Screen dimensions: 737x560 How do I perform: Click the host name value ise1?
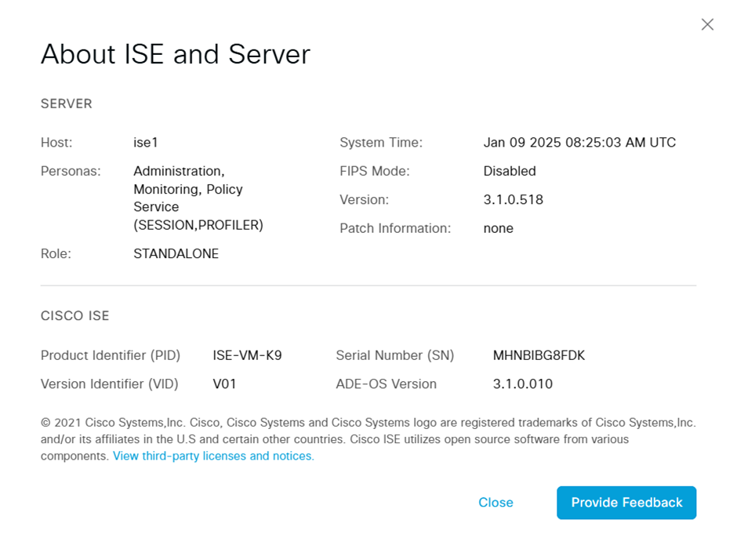point(146,143)
